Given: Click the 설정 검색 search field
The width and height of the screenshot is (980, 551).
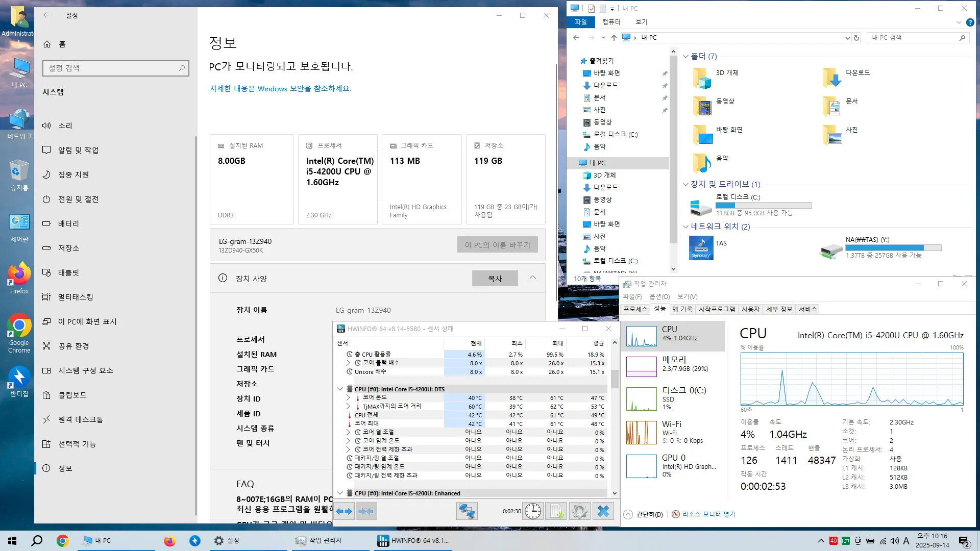Looking at the screenshot, I should [x=115, y=68].
